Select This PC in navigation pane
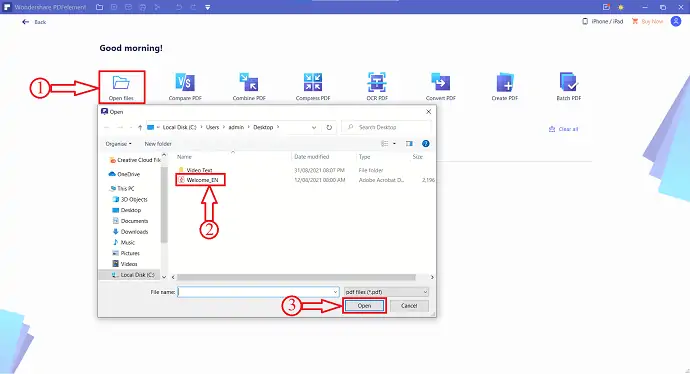Screen dimensions: 690x374 pyautogui.click(x=122, y=188)
